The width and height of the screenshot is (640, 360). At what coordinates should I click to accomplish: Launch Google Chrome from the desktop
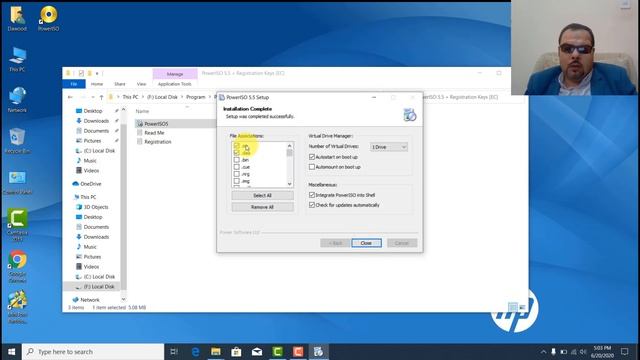(x=17, y=267)
